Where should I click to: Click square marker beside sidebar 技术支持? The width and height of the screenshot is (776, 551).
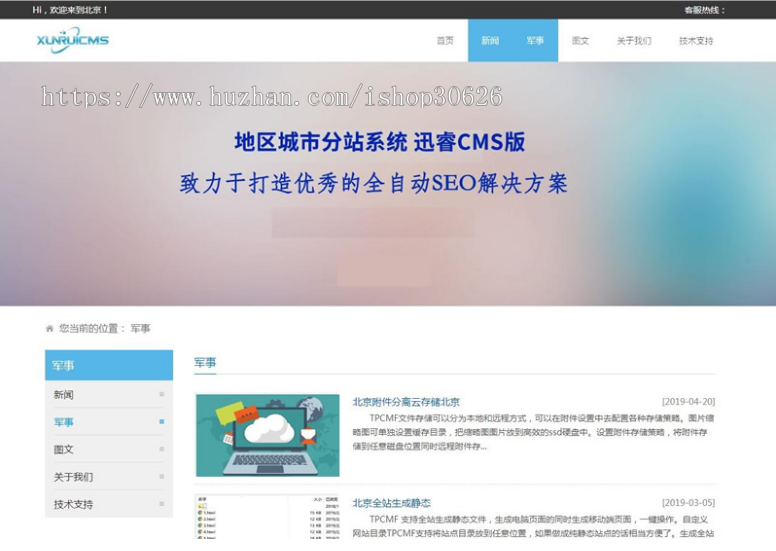tap(162, 503)
